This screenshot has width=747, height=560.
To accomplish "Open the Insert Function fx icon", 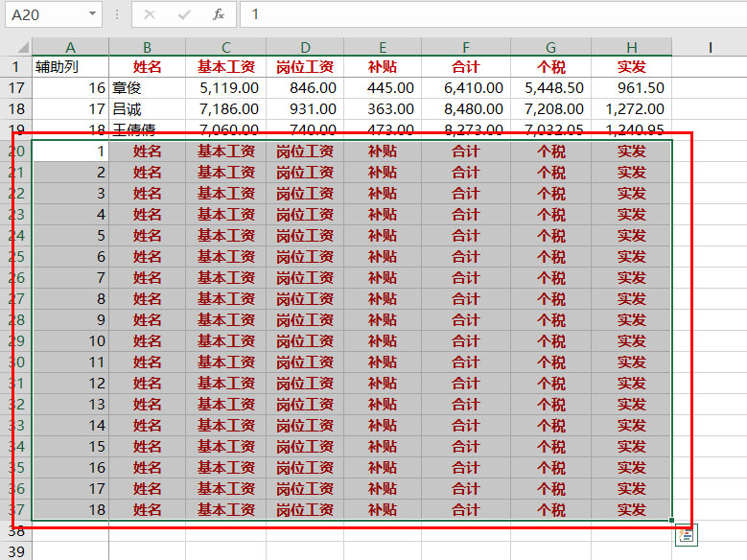I will 219,14.
